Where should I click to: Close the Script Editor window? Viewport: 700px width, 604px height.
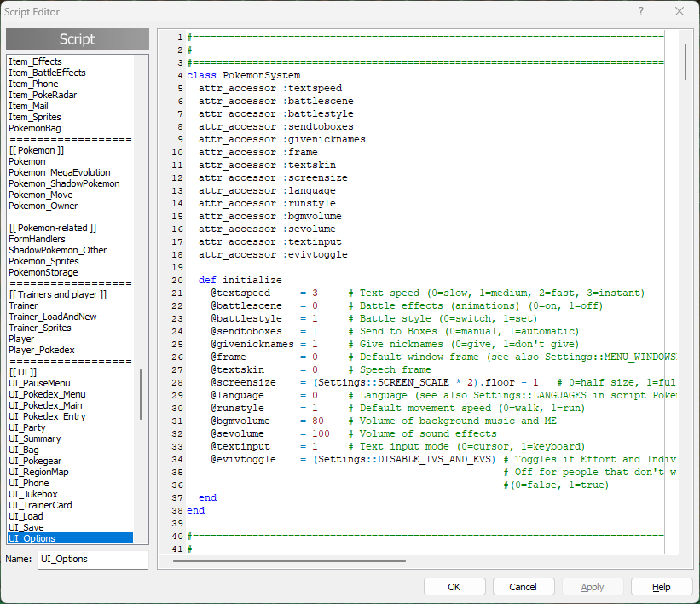coord(679,12)
